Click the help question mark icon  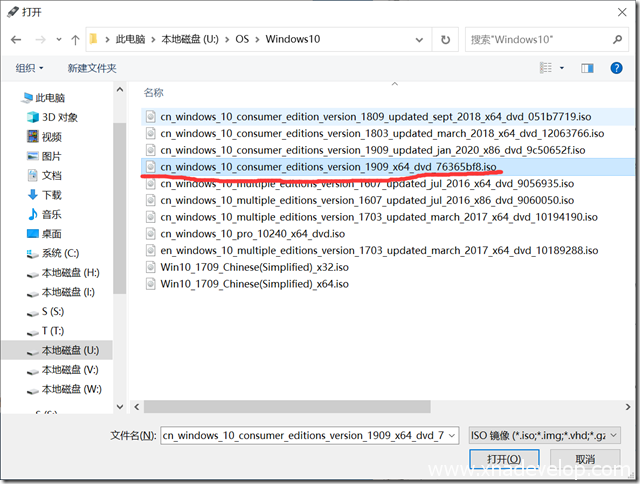(616, 67)
